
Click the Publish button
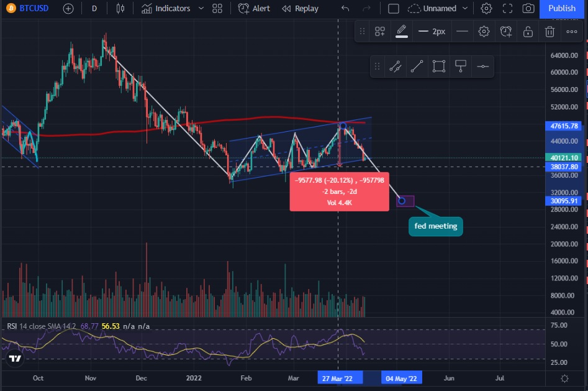(562, 8)
